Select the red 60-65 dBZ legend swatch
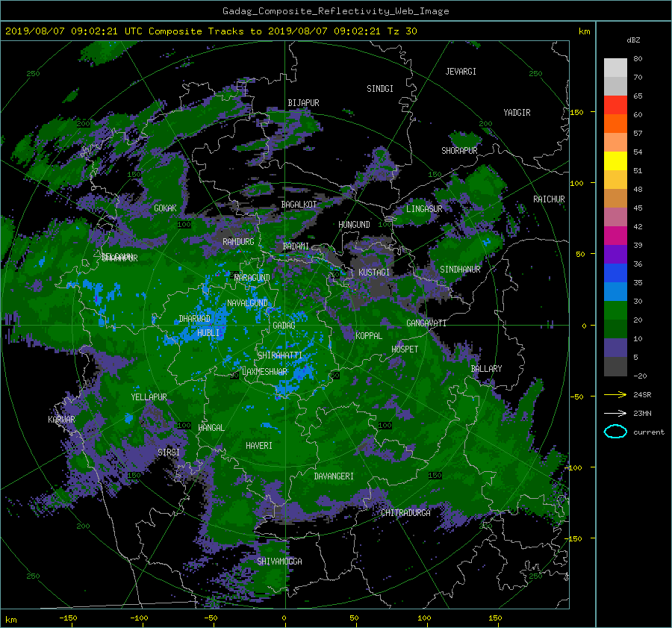 tap(615, 105)
